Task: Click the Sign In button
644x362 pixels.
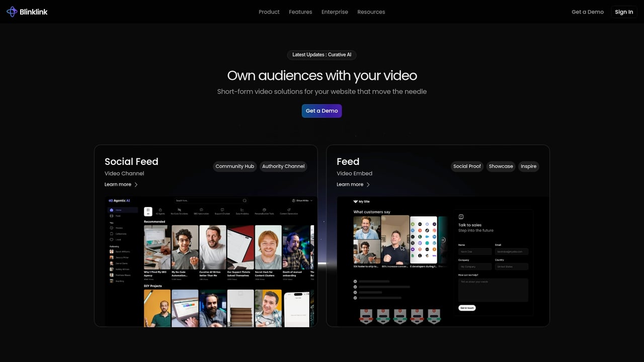Action: click(624, 12)
